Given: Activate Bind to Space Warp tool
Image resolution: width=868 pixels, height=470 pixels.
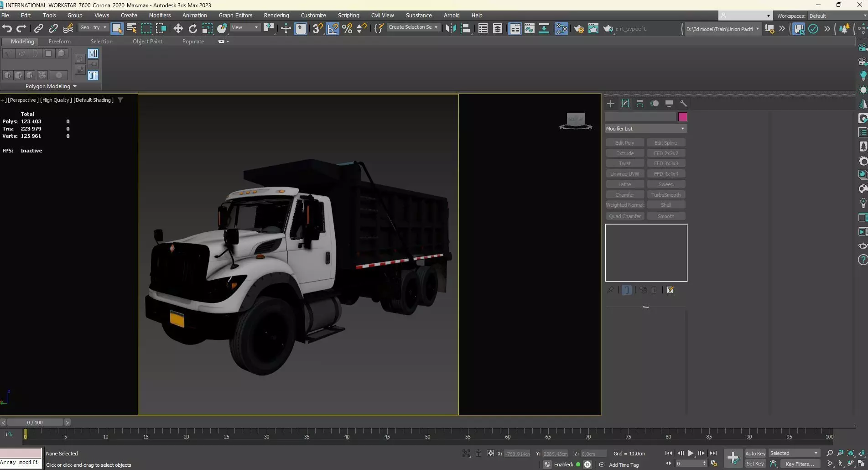Looking at the screenshot, I should coord(68,28).
